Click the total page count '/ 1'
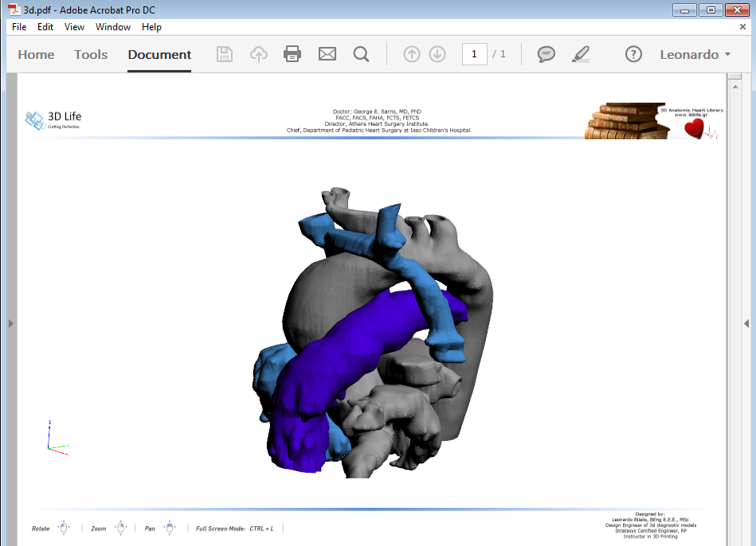The image size is (756, 546). pyautogui.click(x=499, y=54)
